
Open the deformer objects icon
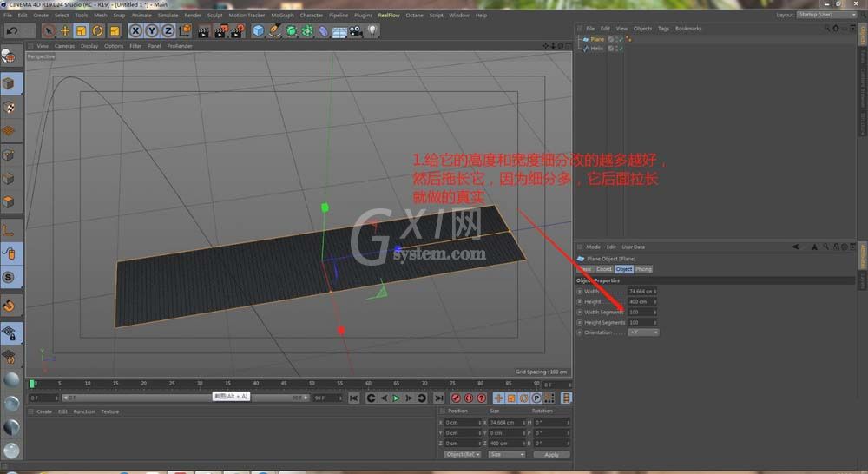323,31
